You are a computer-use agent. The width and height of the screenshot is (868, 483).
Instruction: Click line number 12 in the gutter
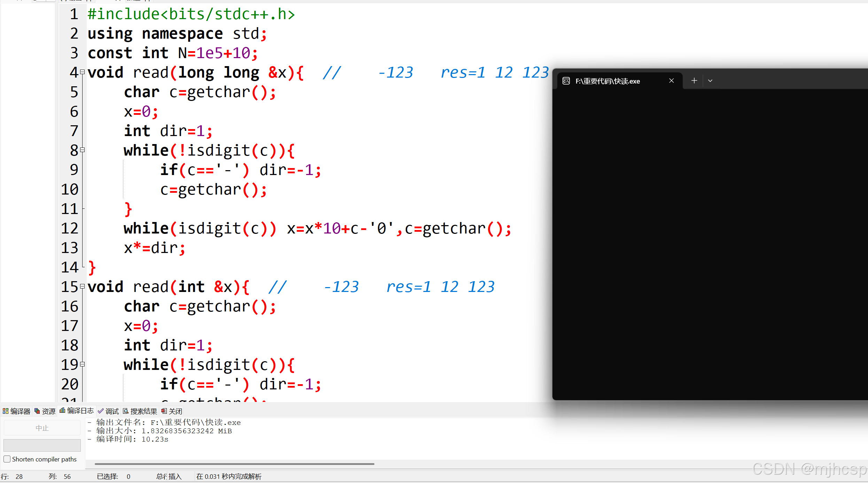tap(70, 228)
